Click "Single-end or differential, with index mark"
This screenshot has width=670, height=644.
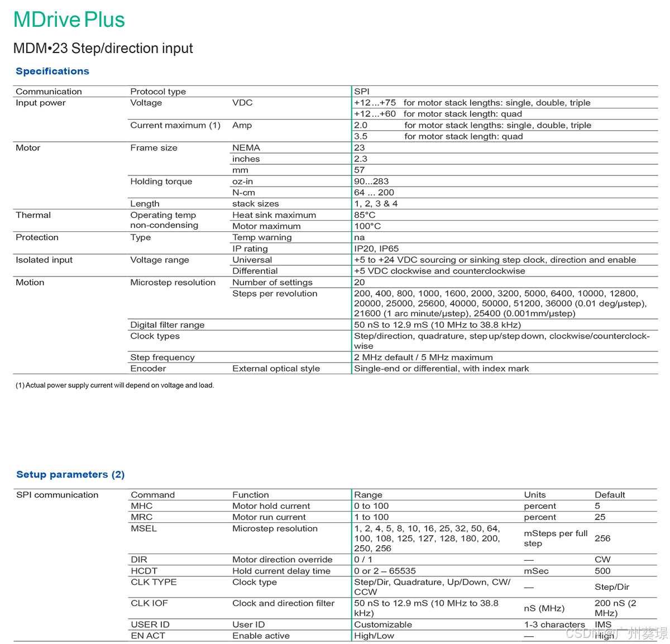tap(442, 369)
